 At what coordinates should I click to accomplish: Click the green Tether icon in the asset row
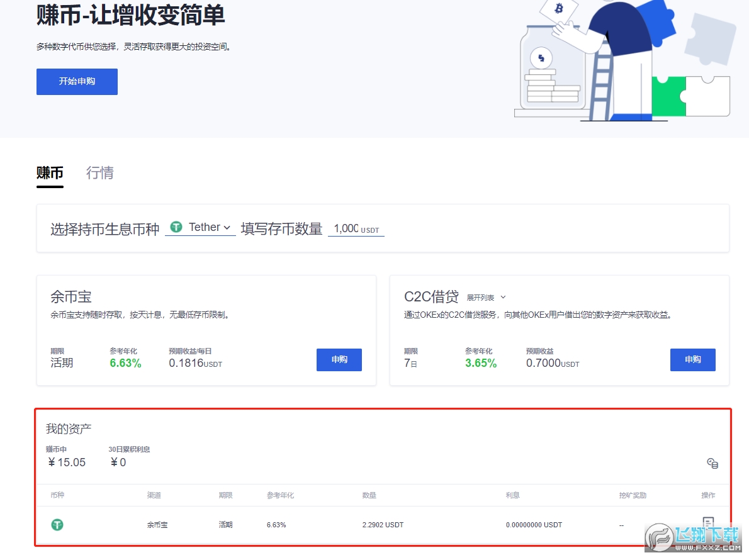tap(57, 525)
